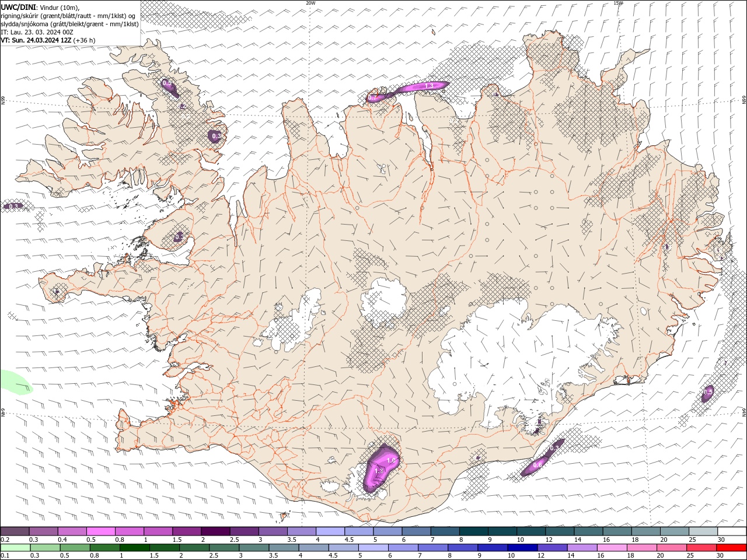
Task: Select the dark teal snow swatch for 8
Action: coord(473,531)
